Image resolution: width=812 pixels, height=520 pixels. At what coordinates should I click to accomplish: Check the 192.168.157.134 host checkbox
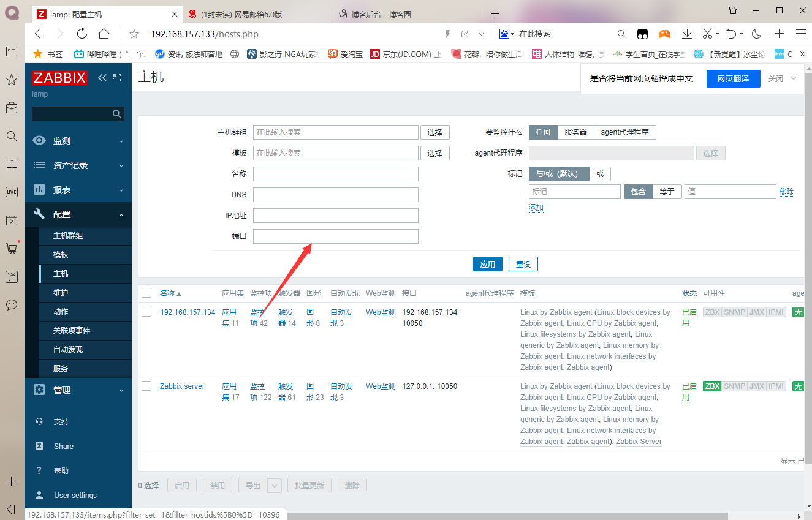click(x=146, y=312)
